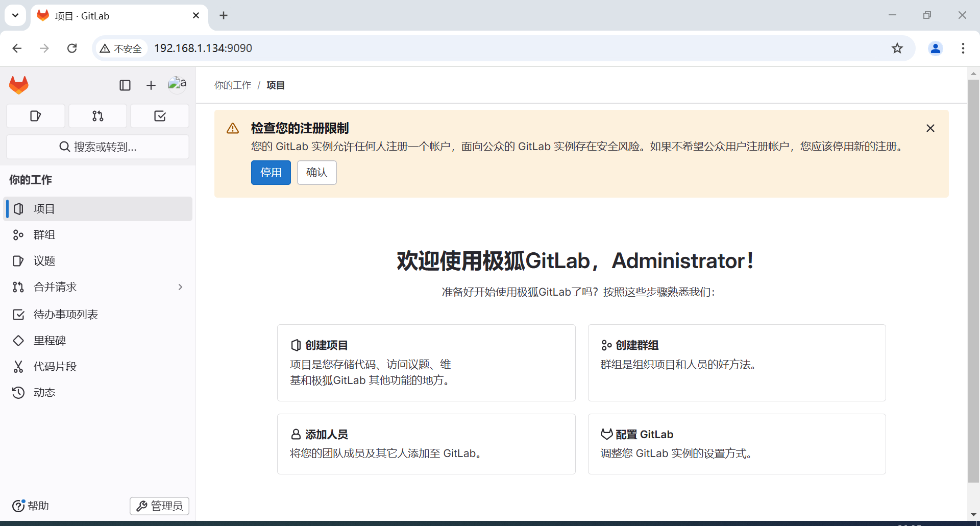This screenshot has width=980, height=526.
Task: Reload the page with refresh icon
Action: (x=72, y=48)
